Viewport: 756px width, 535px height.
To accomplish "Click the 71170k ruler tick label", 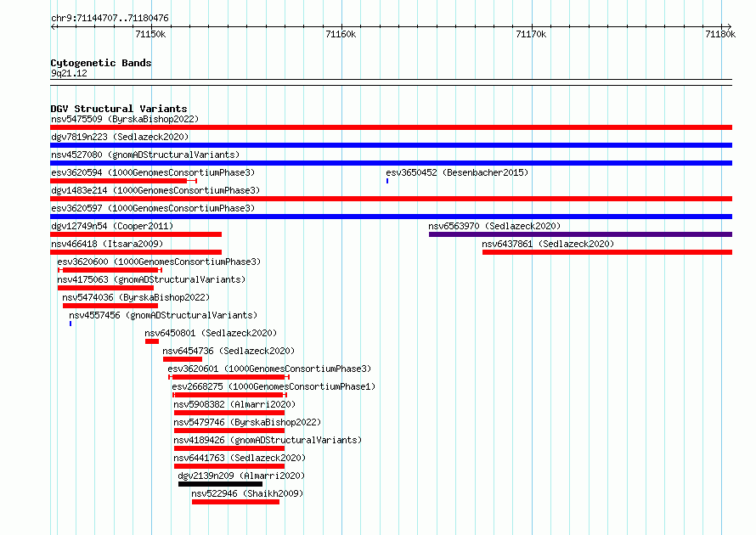I will click(x=531, y=34).
